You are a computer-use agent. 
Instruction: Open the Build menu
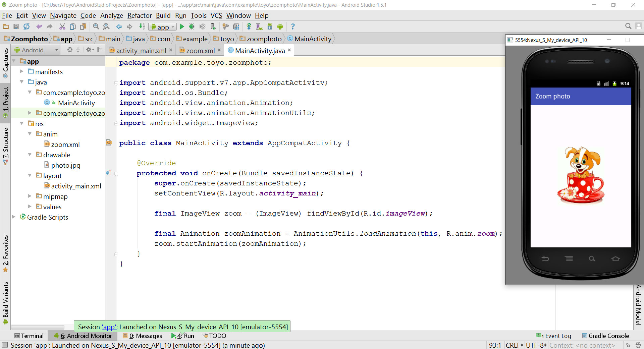coord(163,15)
